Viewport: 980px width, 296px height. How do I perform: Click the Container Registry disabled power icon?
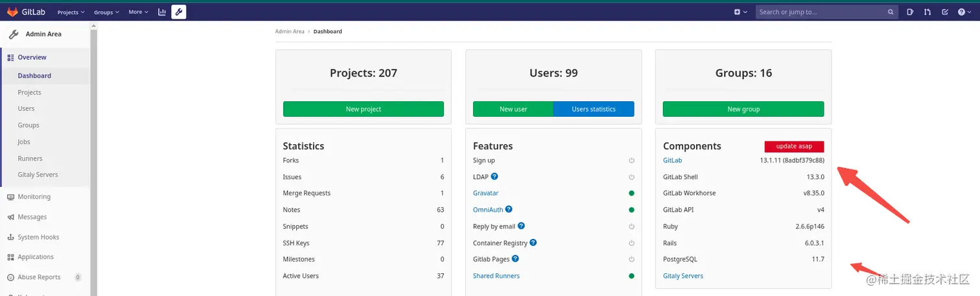[631, 243]
